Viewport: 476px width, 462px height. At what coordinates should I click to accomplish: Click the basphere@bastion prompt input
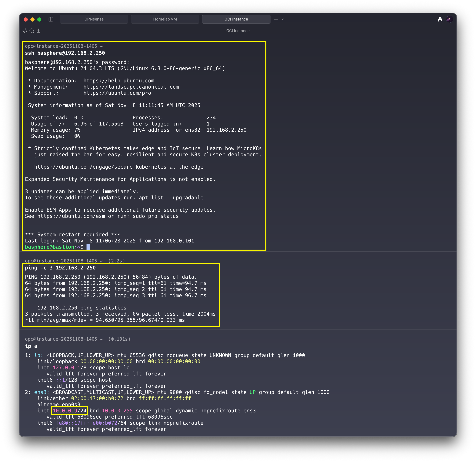point(88,247)
